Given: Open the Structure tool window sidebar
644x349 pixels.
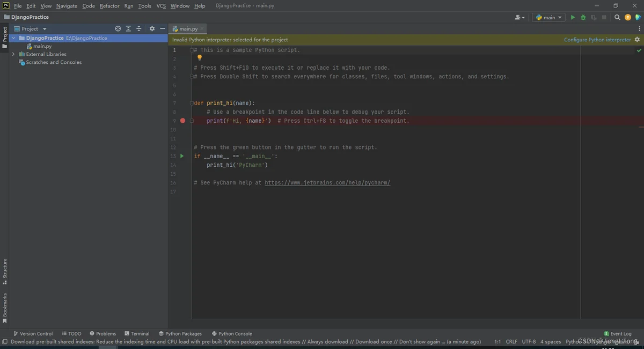Looking at the screenshot, I should 5,271.
